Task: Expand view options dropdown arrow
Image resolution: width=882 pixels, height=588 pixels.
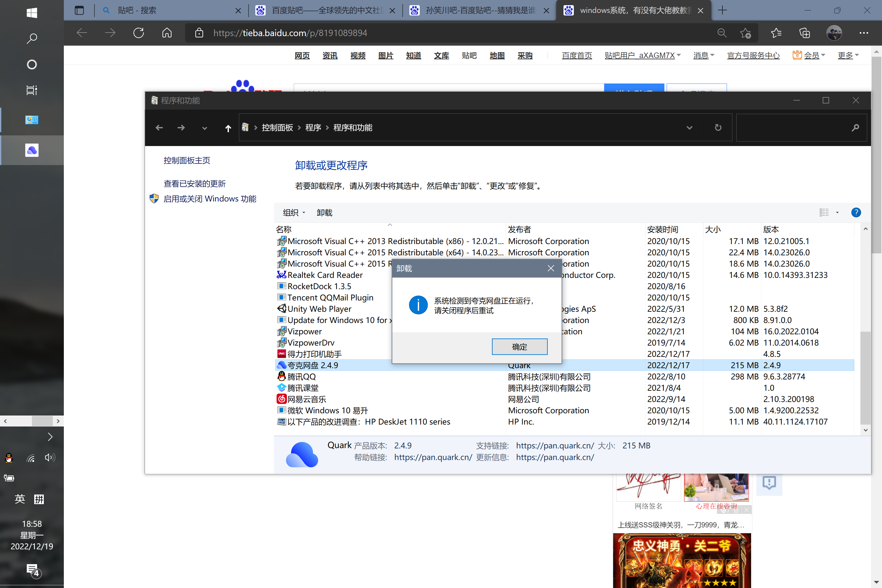Action: [838, 213]
